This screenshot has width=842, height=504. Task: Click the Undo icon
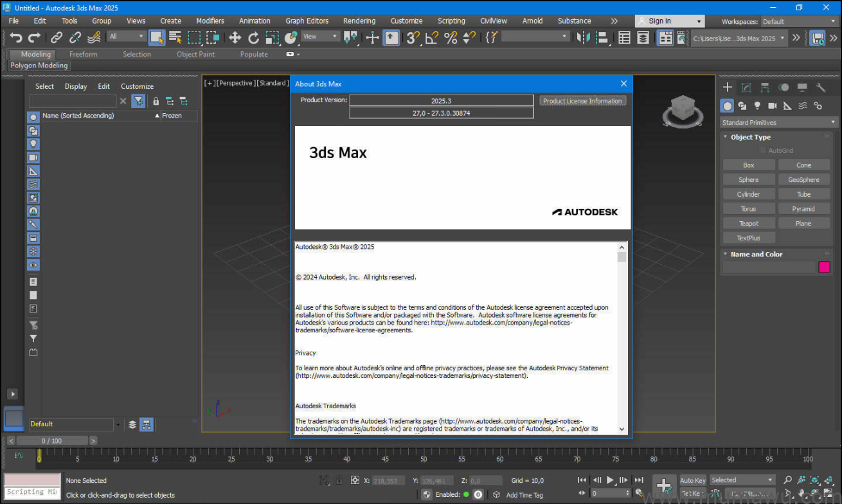[x=16, y=37]
